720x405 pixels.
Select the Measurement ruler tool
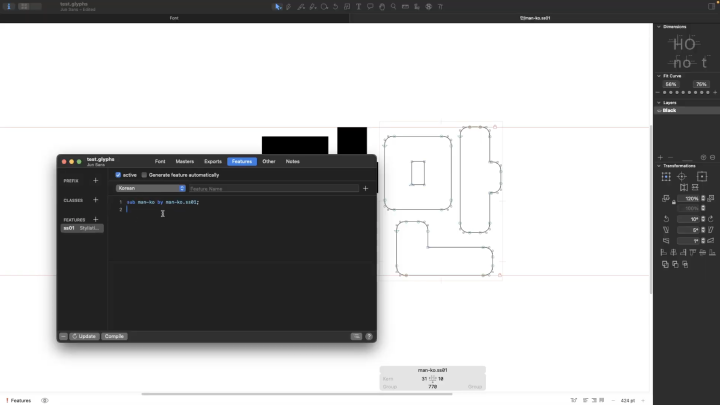(405, 6)
